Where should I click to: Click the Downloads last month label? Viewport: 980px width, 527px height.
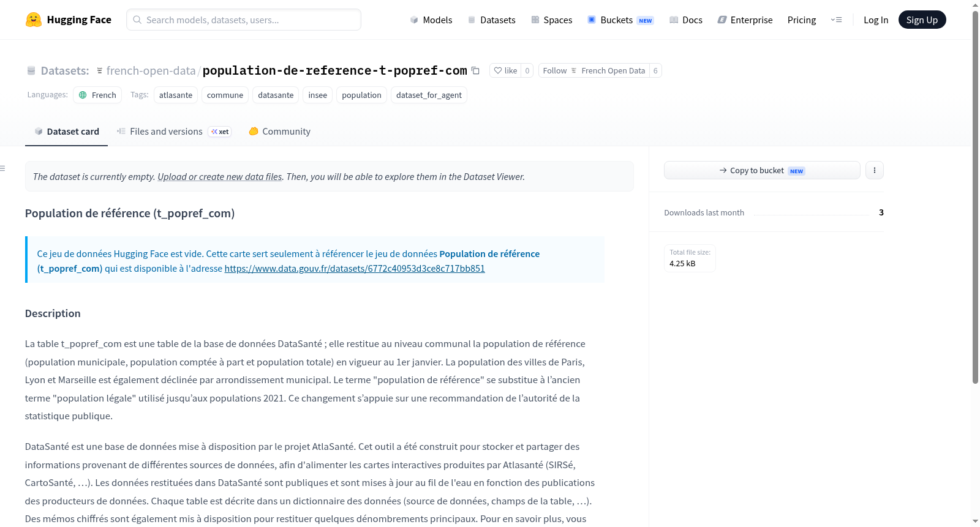click(x=704, y=212)
